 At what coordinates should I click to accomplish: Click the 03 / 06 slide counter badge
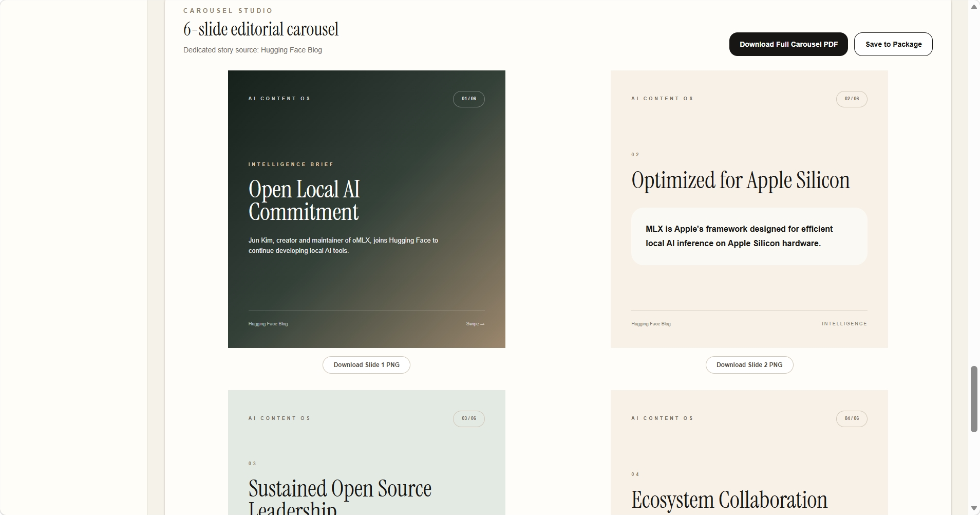pos(469,418)
